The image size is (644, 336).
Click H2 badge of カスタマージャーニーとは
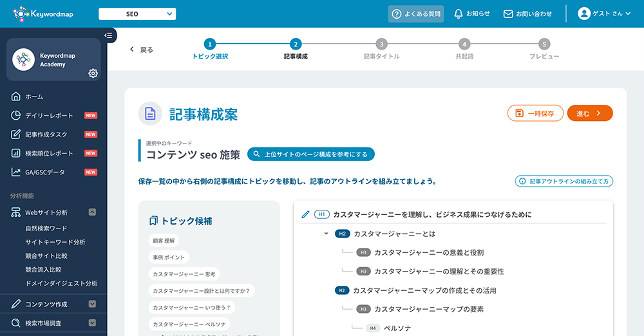pos(342,234)
